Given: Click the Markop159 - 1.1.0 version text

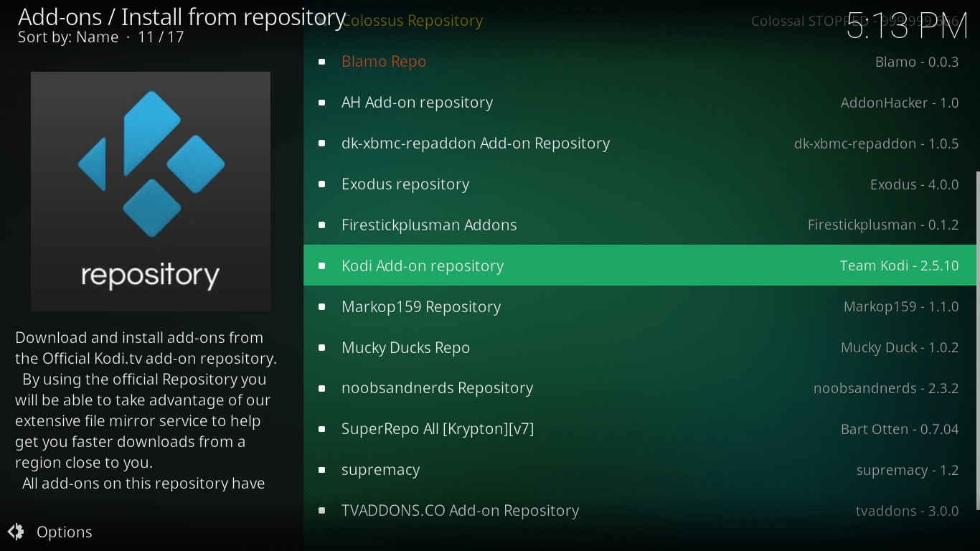Looking at the screenshot, I should [x=901, y=307].
